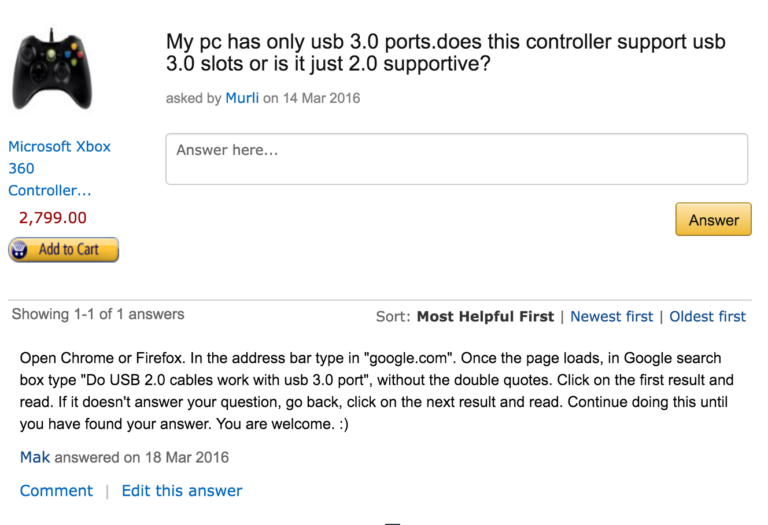
Task: Submit with the yellow Answer button
Action: click(x=713, y=219)
